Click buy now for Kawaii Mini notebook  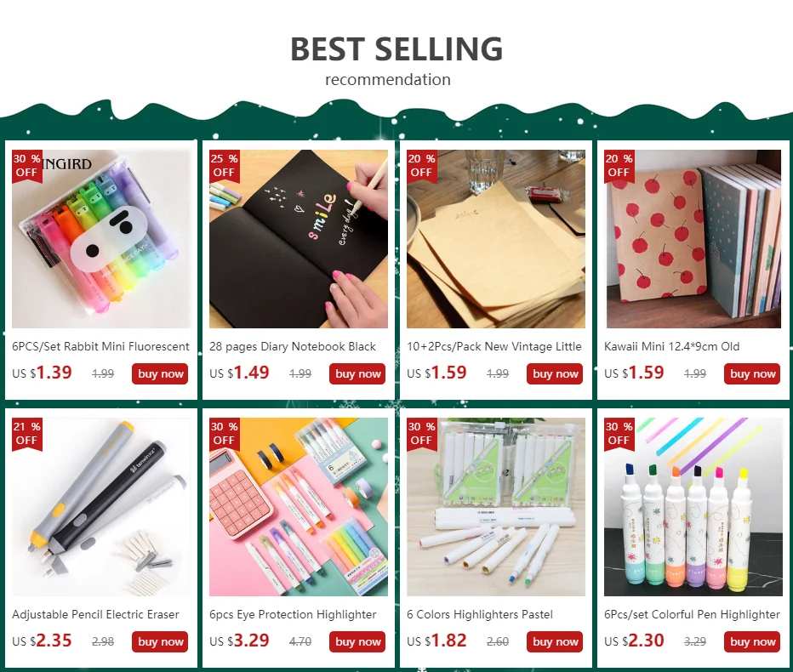click(752, 373)
